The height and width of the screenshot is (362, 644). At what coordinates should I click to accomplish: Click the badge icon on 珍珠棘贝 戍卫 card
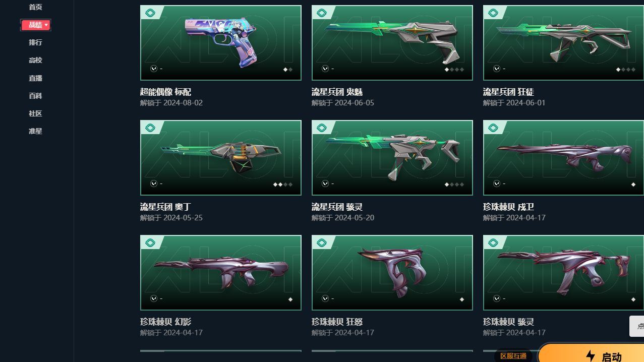point(493,128)
